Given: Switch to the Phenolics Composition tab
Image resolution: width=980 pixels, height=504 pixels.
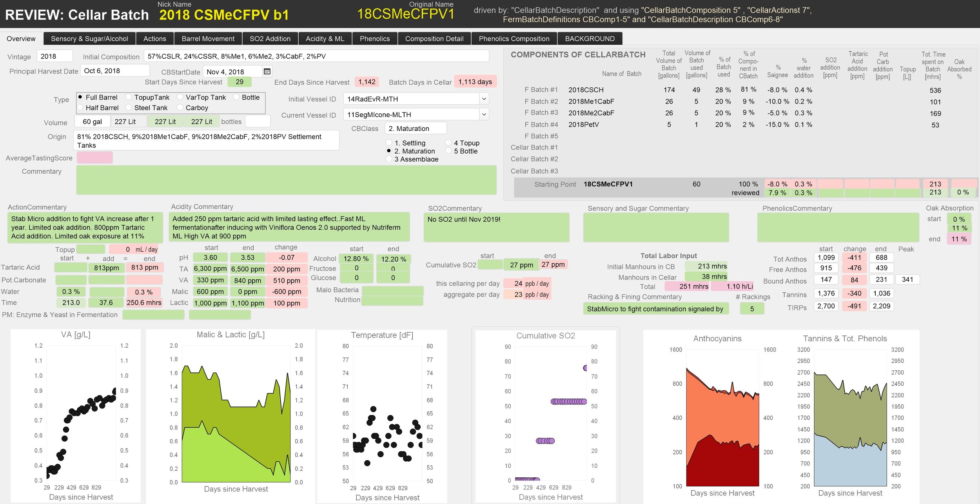Looking at the screenshot, I should coord(514,38).
